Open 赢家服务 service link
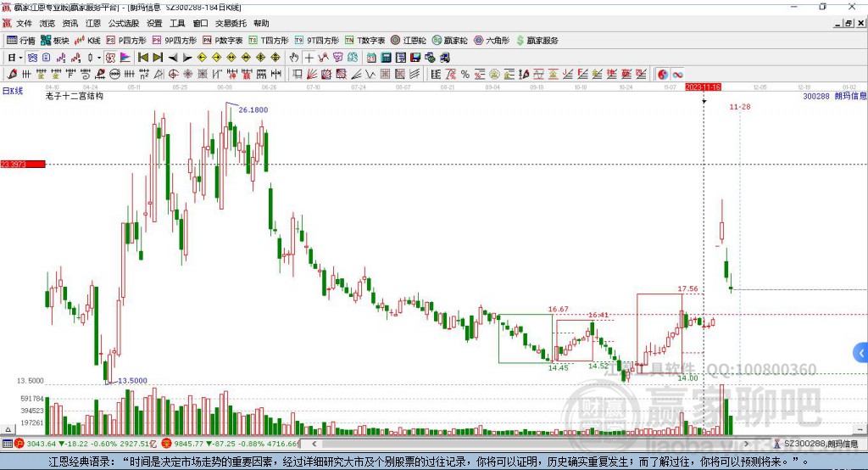868x470 pixels. coord(537,41)
